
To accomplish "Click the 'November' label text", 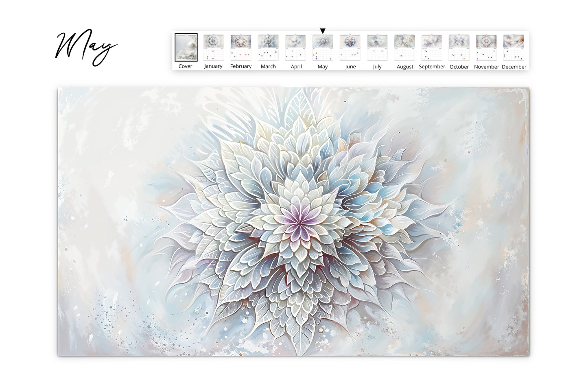I will (x=487, y=67).
